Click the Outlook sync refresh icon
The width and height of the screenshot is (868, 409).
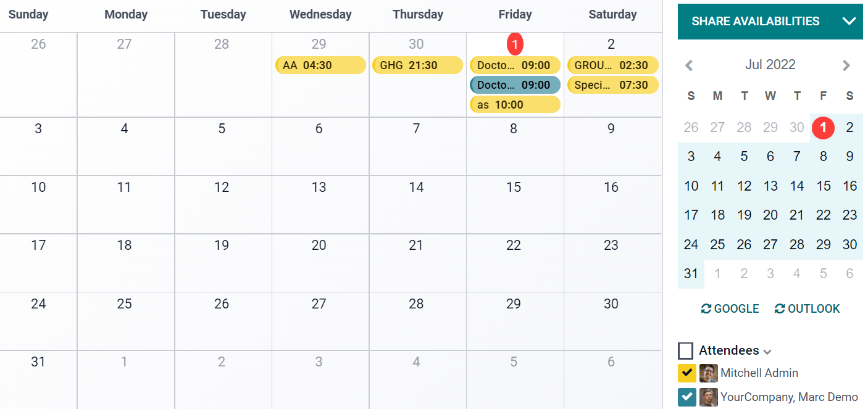click(779, 308)
